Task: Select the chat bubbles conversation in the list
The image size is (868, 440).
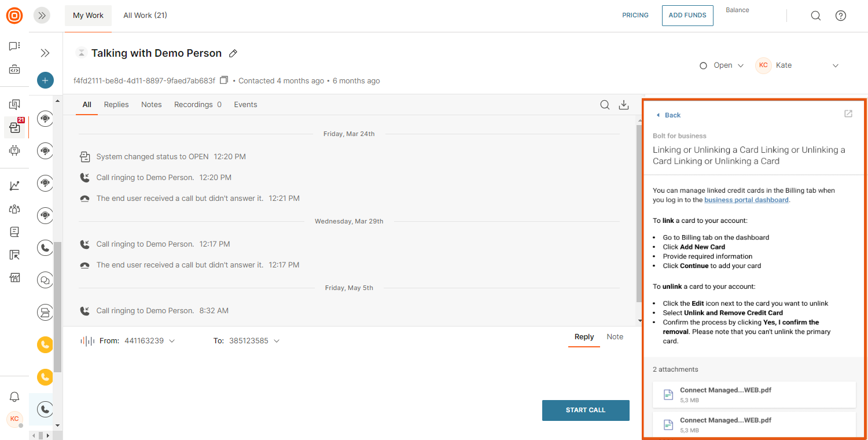Action: [45, 280]
